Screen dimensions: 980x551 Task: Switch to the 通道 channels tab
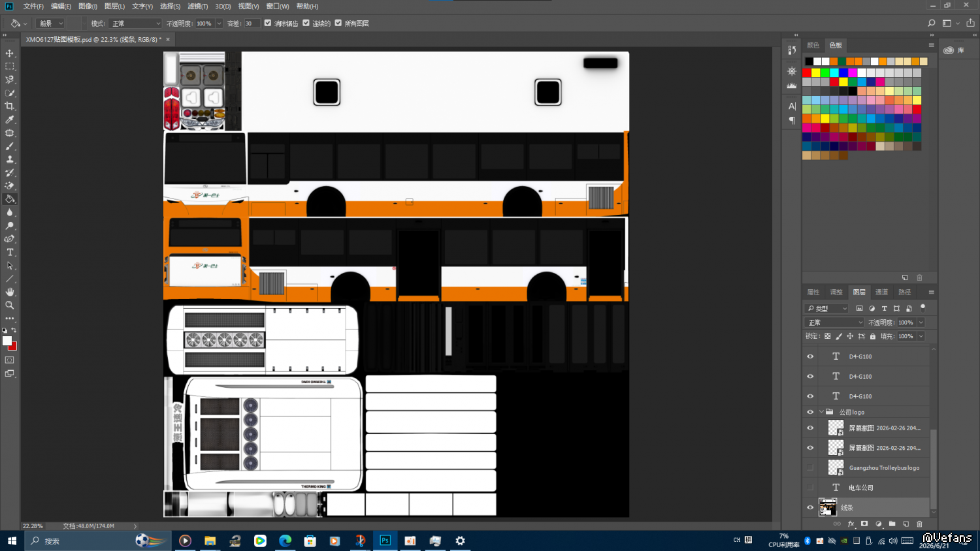tap(881, 292)
